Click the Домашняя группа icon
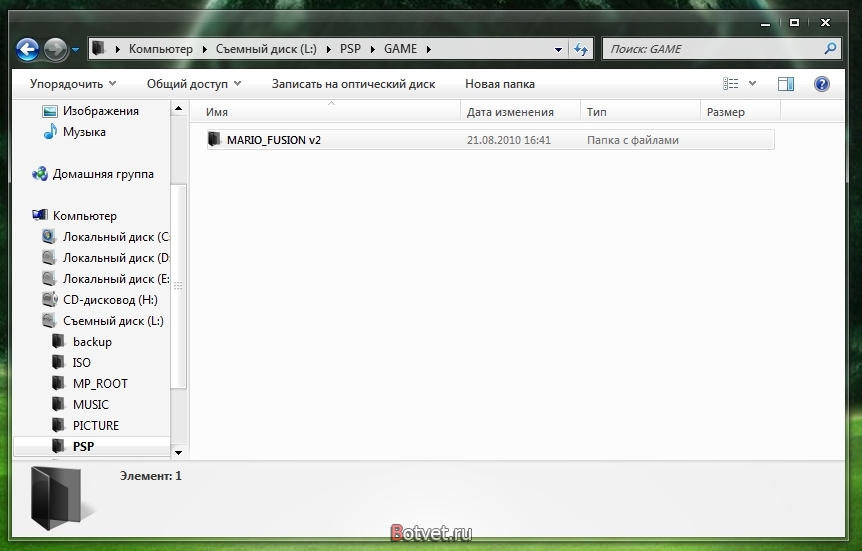 [40, 174]
